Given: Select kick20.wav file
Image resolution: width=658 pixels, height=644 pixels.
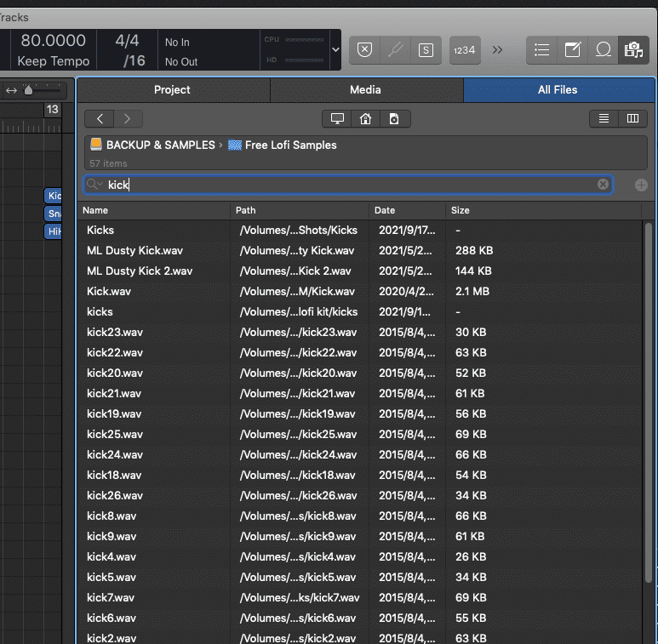Looking at the screenshot, I should pyautogui.click(x=360, y=373).
